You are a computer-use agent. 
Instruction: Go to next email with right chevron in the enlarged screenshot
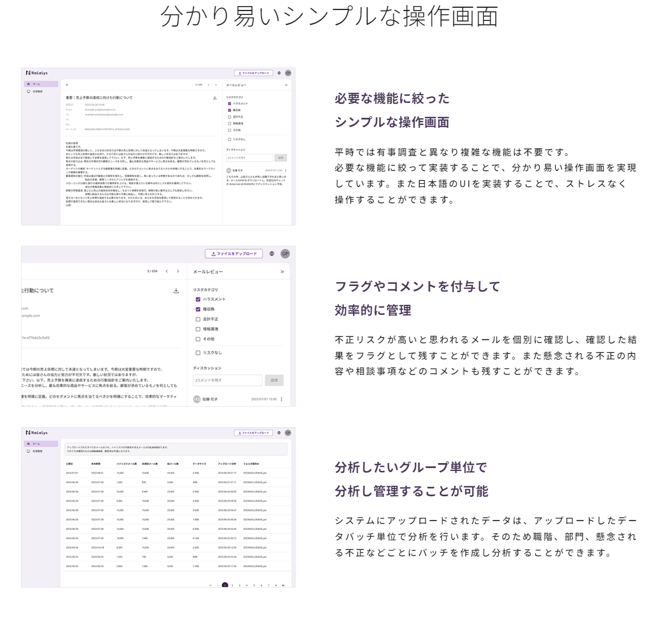point(178,272)
